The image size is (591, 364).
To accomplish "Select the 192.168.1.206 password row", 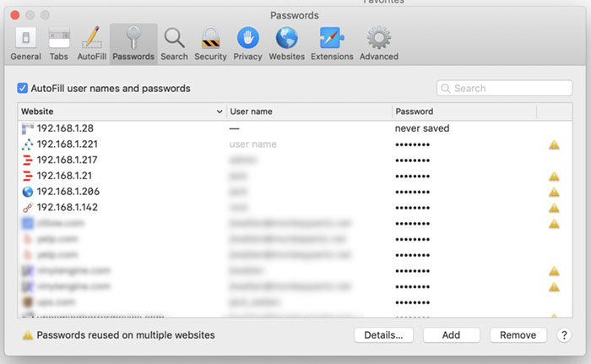I will click(295, 192).
